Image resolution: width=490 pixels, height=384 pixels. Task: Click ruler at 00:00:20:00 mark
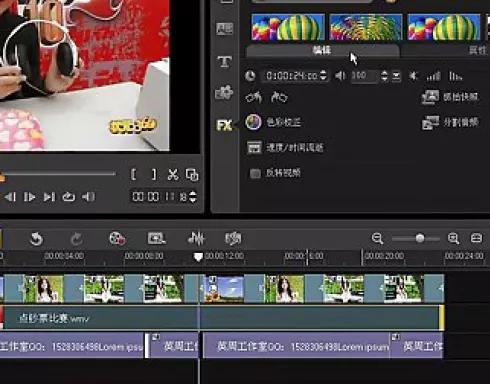point(384,256)
